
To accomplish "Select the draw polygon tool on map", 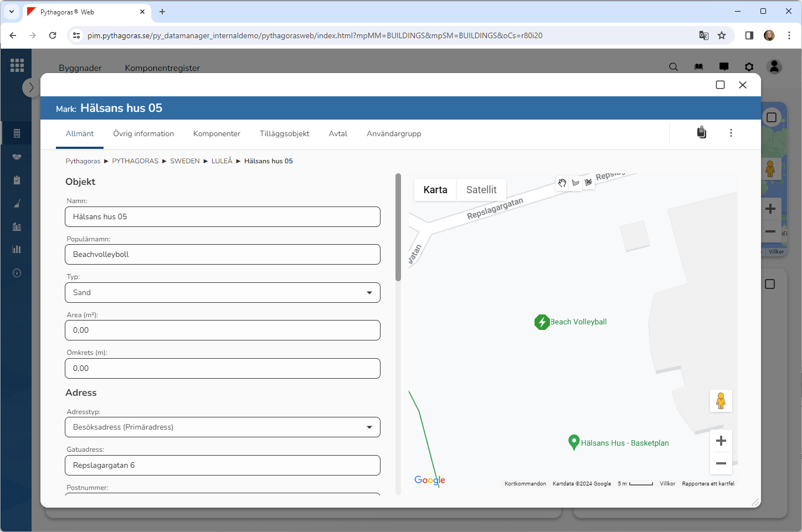I will tap(575, 183).
